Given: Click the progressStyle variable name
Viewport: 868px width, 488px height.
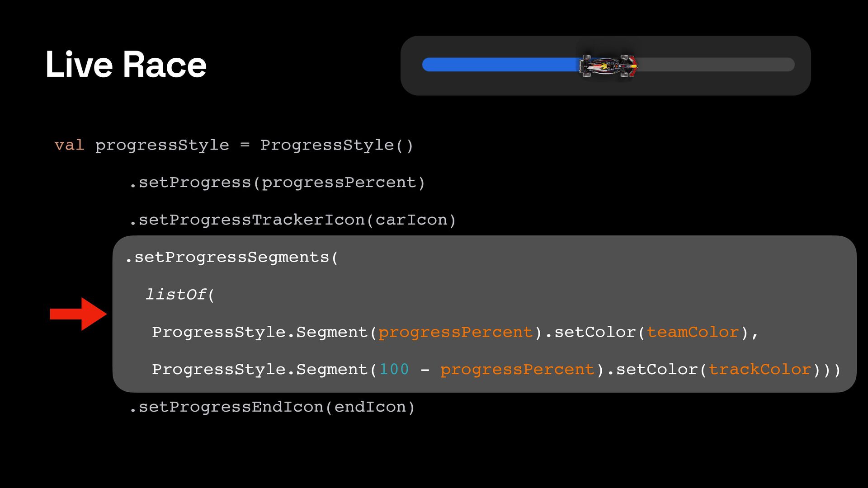Looking at the screenshot, I should (162, 145).
